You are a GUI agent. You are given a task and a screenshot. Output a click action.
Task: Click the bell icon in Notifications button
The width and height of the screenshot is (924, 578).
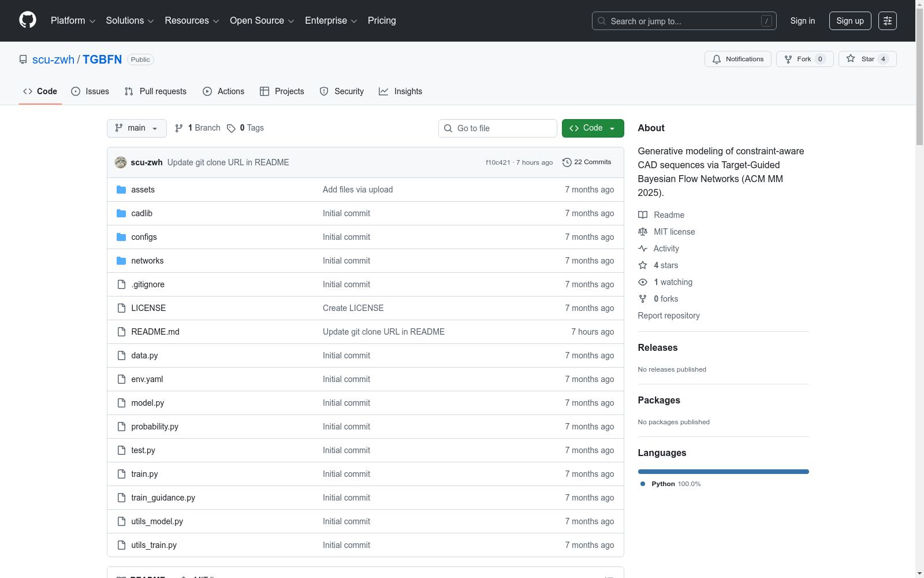[717, 59]
